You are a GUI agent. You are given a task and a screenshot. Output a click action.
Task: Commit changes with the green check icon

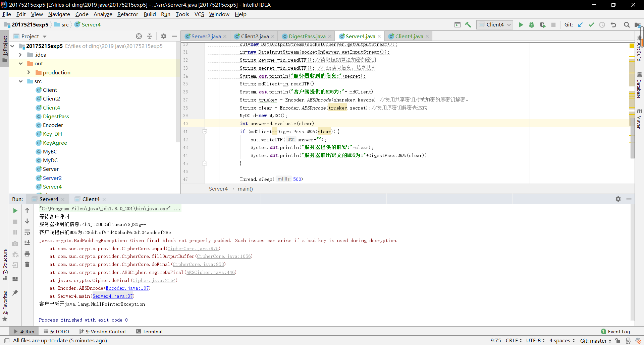(x=591, y=25)
